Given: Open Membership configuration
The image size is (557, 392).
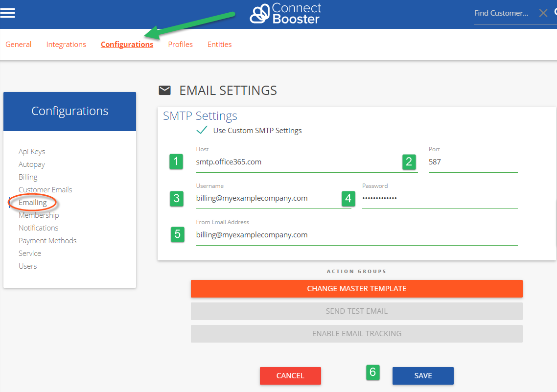Looking at the screenshot, I should point(39,215).
